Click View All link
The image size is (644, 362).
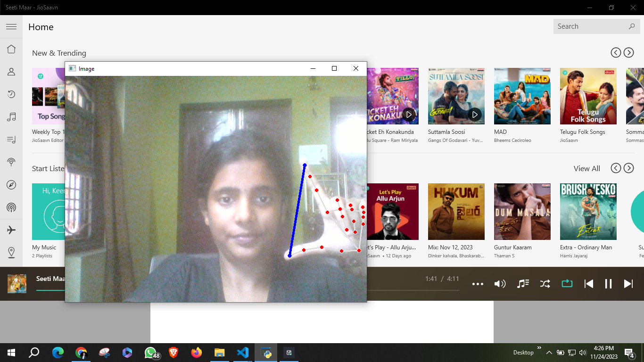point(586,168)
